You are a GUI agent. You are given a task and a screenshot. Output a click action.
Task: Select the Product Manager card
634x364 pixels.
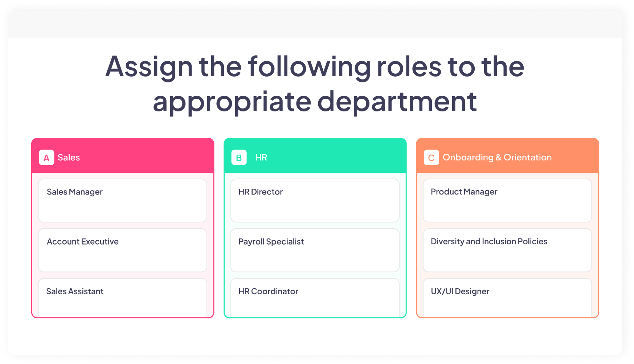click(507, 200)
